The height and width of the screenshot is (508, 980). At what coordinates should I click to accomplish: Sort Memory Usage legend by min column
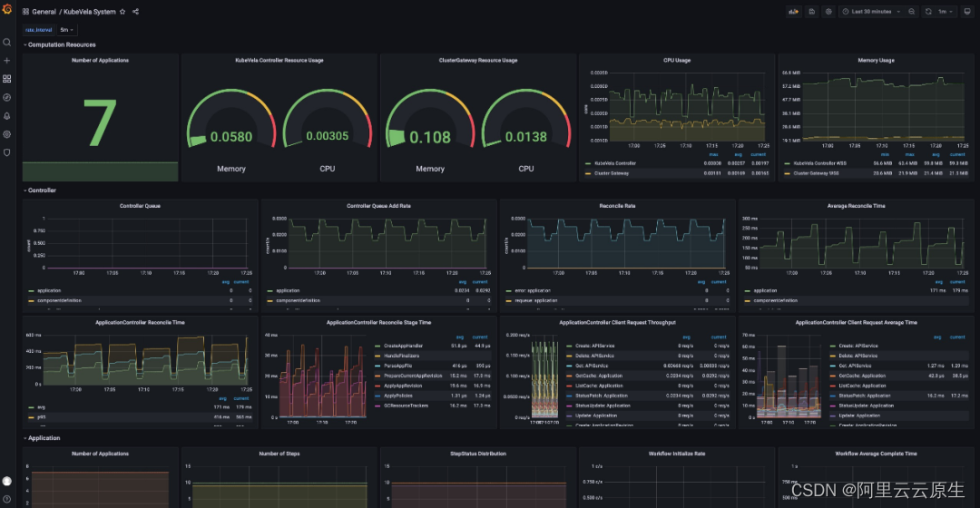coord(885,154)
